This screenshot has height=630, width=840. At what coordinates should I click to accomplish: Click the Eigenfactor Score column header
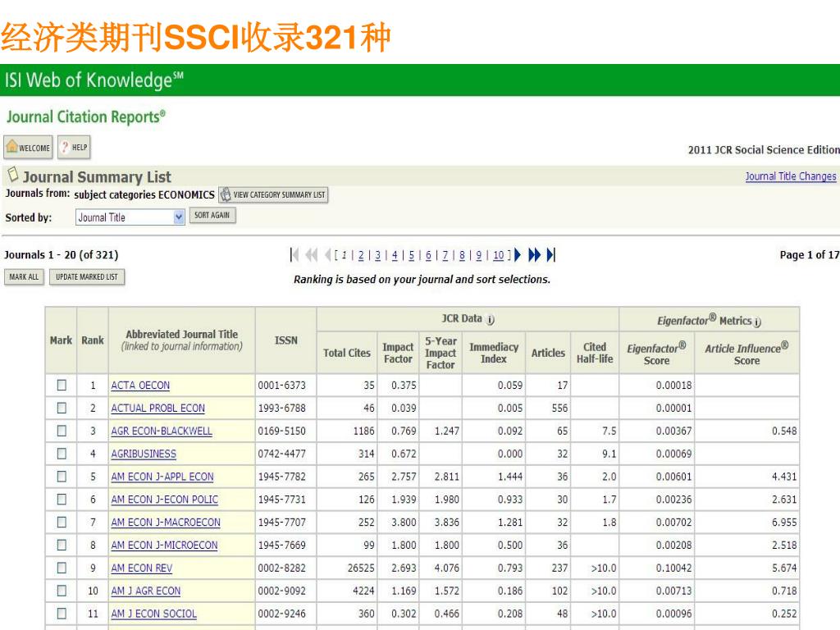[657, 354]
